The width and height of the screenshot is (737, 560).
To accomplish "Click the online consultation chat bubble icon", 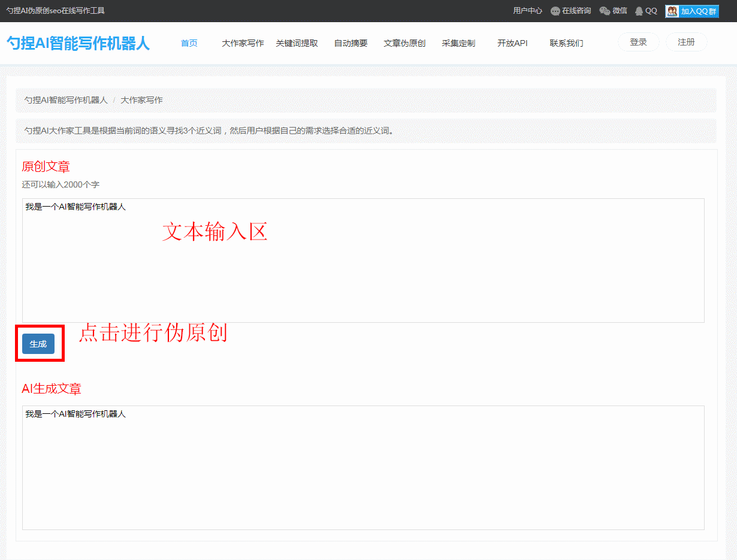I will pos(555,11).
